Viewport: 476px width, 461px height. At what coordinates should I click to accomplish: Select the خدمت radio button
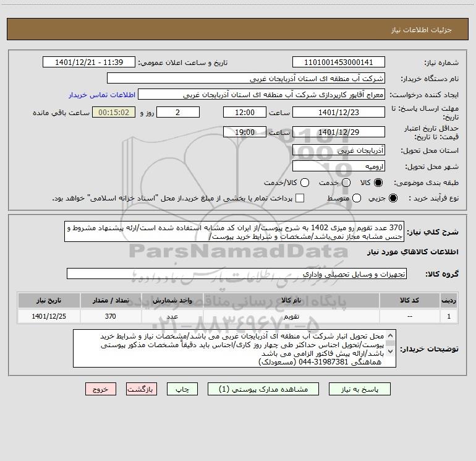click(346, 183)
